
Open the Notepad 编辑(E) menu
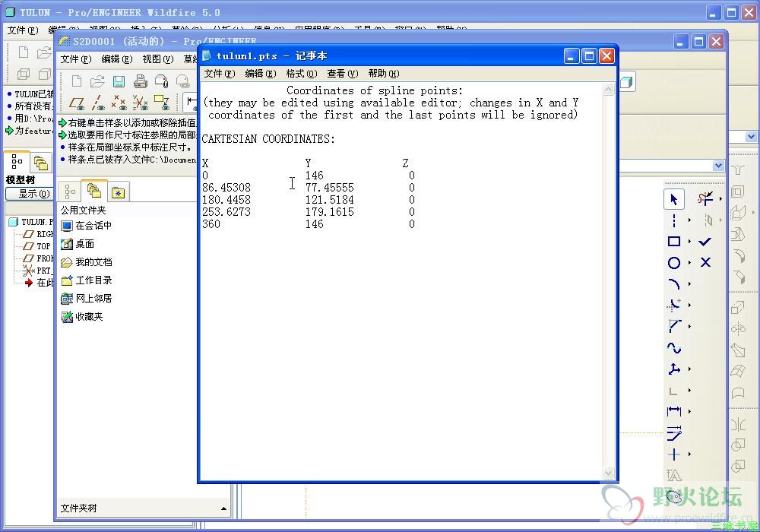(x=260, y=74)
